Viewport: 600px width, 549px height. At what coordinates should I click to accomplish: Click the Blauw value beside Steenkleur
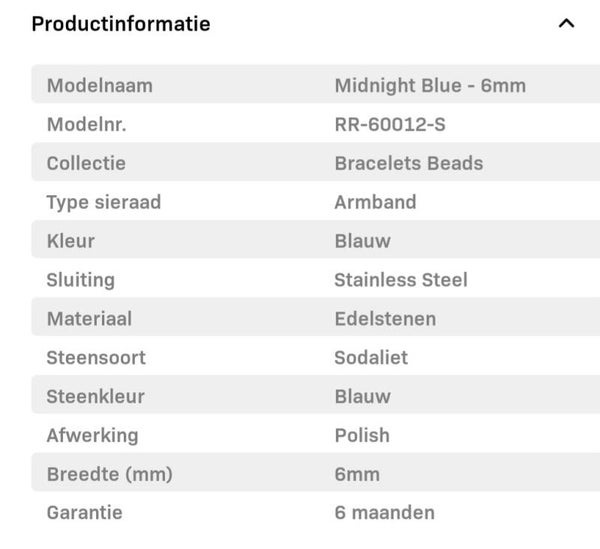tap(362, 396)
